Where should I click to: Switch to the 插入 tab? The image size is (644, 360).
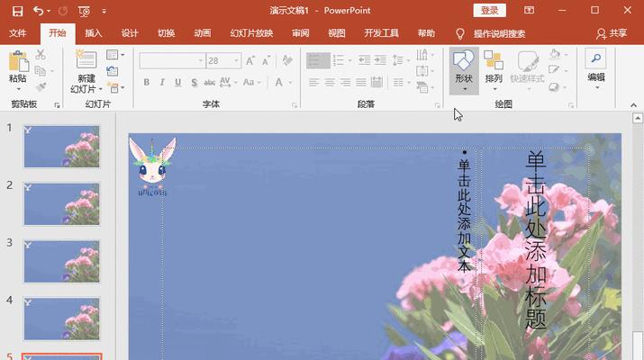[x=94, y=33]
